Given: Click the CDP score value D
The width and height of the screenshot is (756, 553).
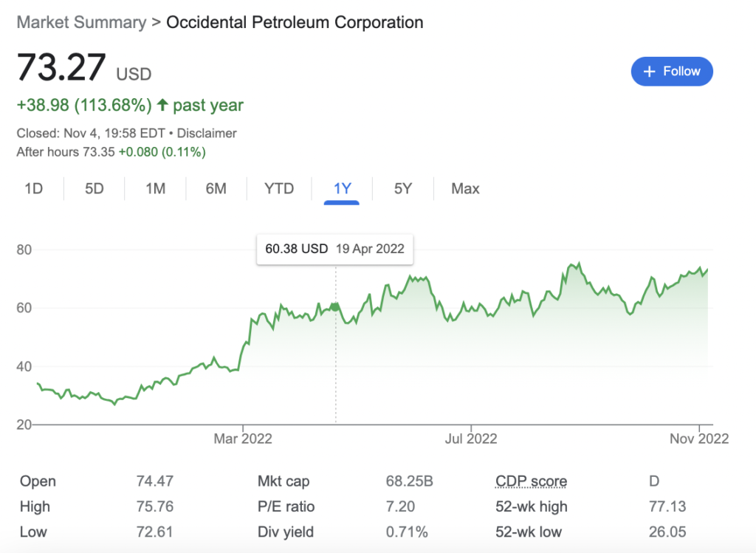Looking at the screenshot, I should (x=654, y=481).
